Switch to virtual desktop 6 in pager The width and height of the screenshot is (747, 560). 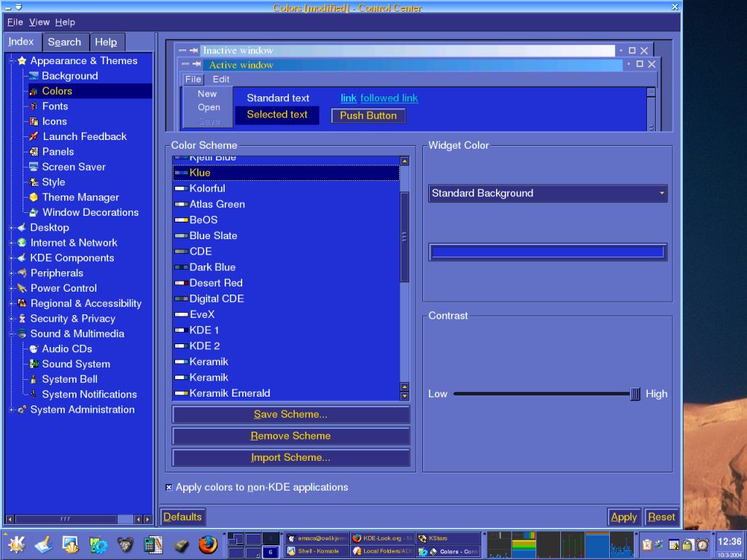pos(270,552)
